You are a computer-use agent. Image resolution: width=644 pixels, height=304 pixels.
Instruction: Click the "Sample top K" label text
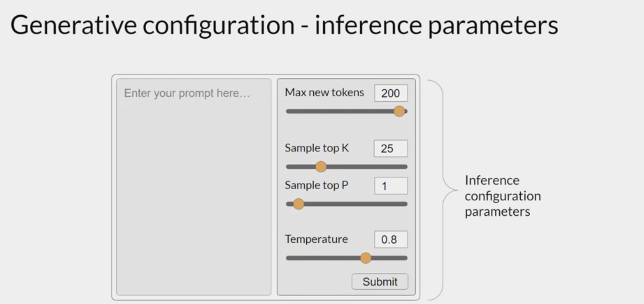(x=317, y=148)
